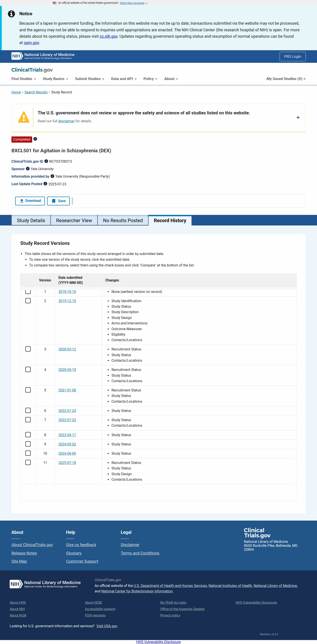Open the 2024-06-06 version link

(x=67, y=454)
